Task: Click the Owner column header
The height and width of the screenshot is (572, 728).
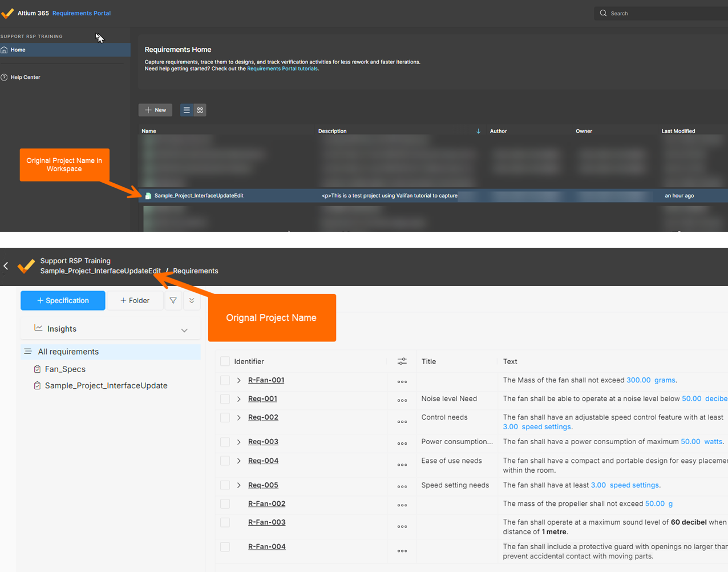Action: [584, 131]
